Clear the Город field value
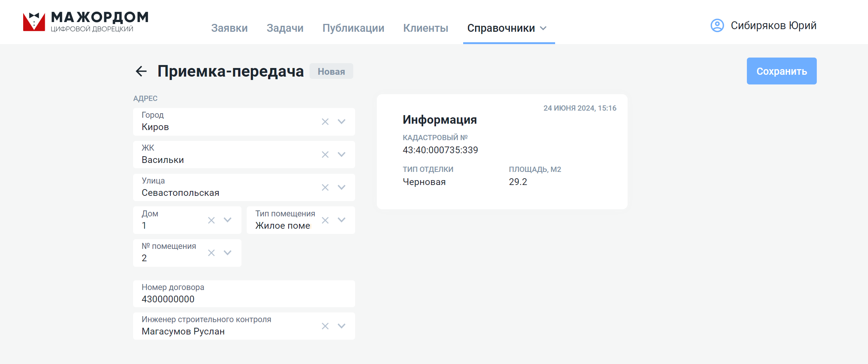Screen dimensions: 868x364 coord(325,122)
